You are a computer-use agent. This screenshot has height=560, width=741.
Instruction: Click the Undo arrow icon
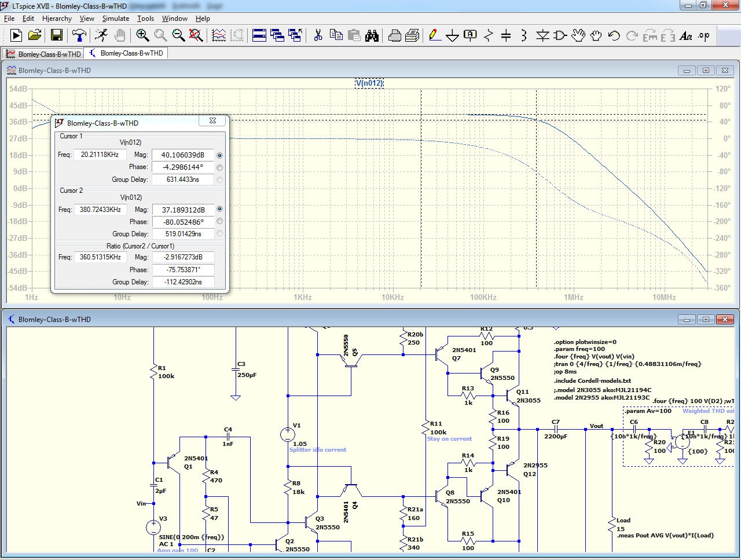[614, 35]
